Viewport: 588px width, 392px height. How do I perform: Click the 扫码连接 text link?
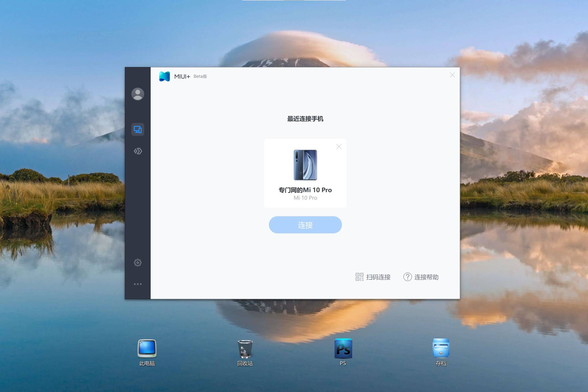[378, 277]
